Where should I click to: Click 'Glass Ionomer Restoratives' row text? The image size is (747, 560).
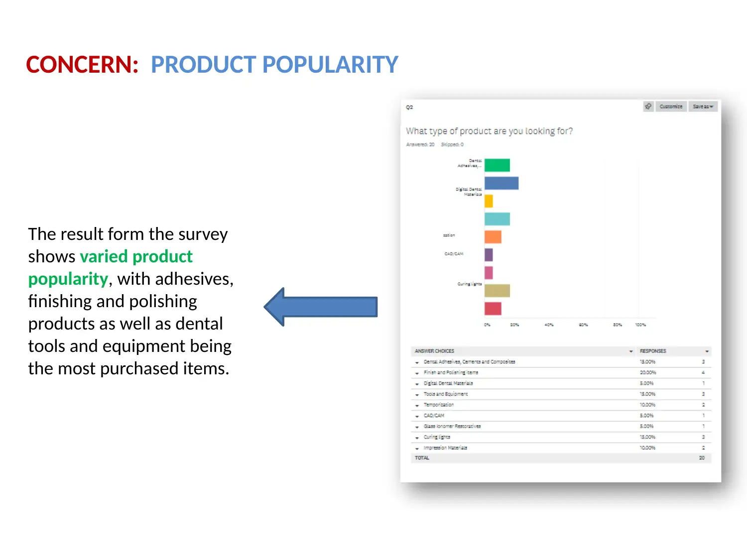(452, 427)
